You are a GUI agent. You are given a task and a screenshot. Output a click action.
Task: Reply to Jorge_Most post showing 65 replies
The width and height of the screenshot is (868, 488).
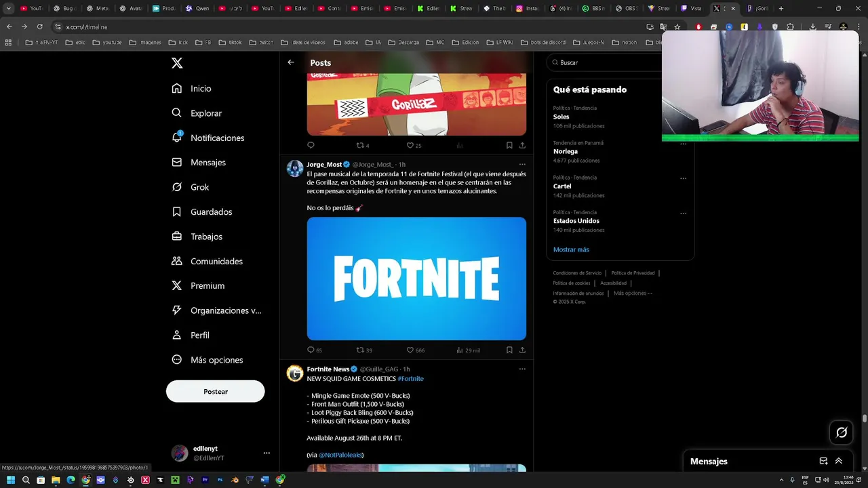tap(315, 350)
